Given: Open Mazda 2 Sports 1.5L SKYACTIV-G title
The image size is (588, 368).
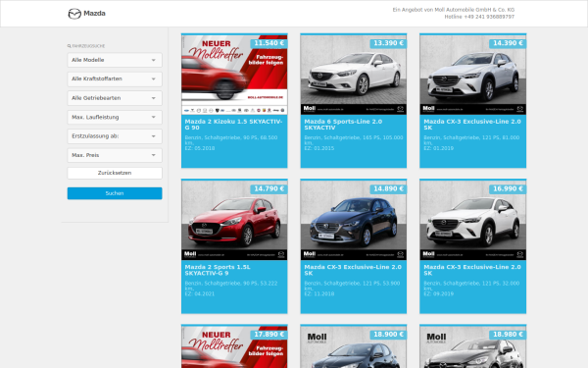Looking at the screenshot, I should (x=218, y=270).
